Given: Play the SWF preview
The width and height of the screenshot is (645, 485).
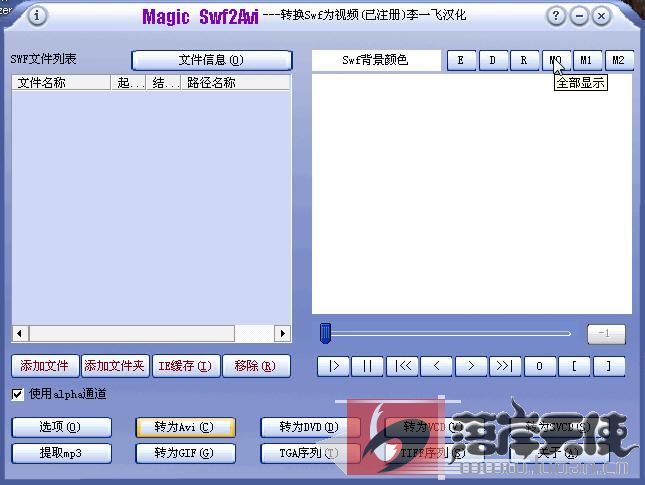Looking at the screenshot, I should 333,366.
